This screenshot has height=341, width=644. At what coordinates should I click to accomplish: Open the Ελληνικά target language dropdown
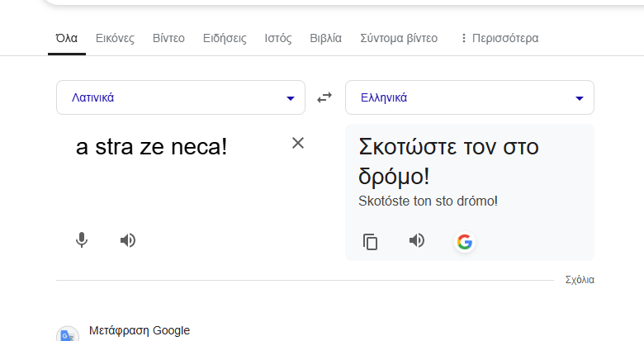point(469,97)
